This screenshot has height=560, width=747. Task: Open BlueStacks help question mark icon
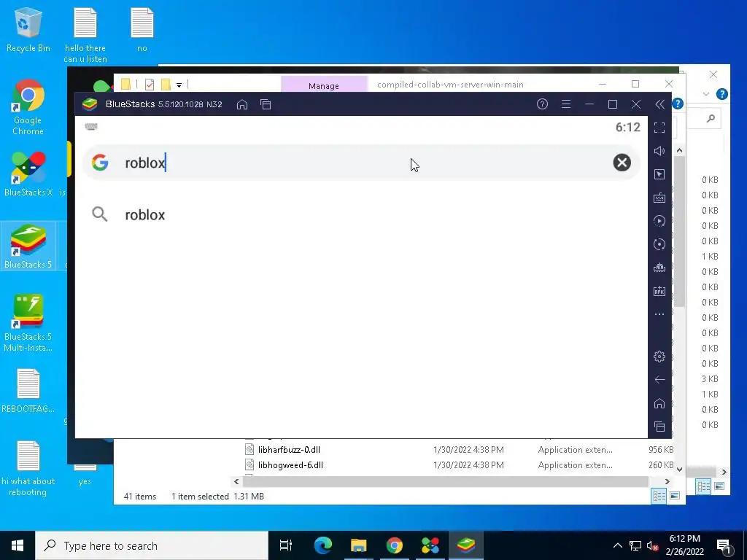click(542, 104)
